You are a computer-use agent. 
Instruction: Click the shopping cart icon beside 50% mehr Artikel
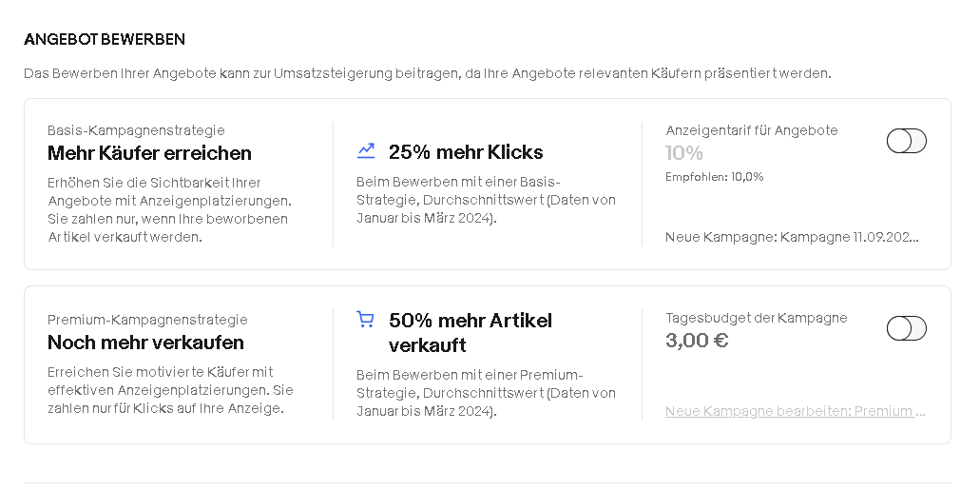tap(365, 319)
